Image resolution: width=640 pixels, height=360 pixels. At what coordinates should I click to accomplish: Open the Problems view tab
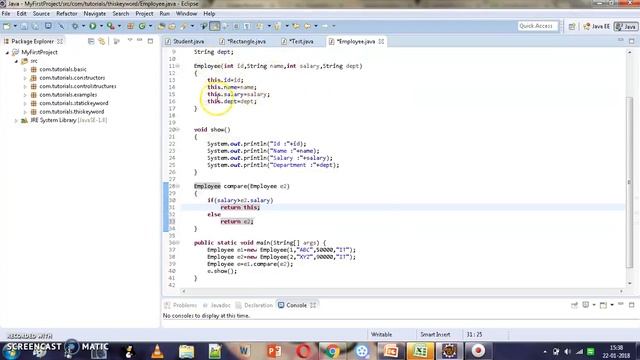[181, 305]
